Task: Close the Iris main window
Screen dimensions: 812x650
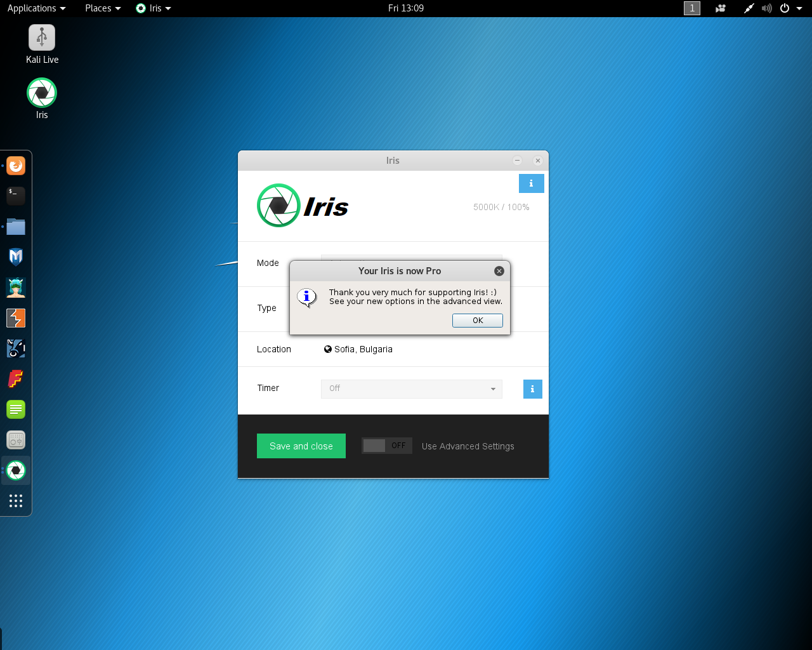Action: (538, 161)
